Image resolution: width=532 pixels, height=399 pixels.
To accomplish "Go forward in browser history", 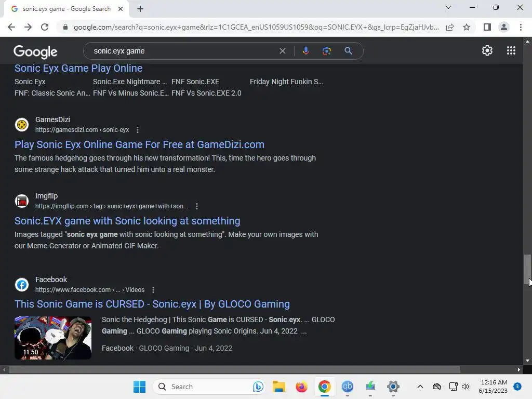I will pyautogui.click(x=28, y=27).
